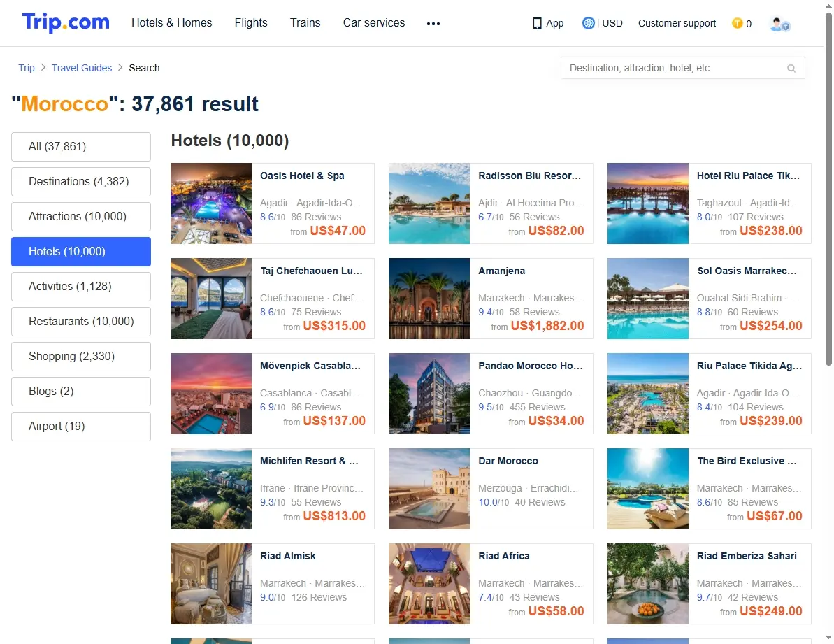Image resolution: width=834 pixels, height=644 pixels.
Task: Open Radisson Blu Resort photo
Action: tap(429, 203)
